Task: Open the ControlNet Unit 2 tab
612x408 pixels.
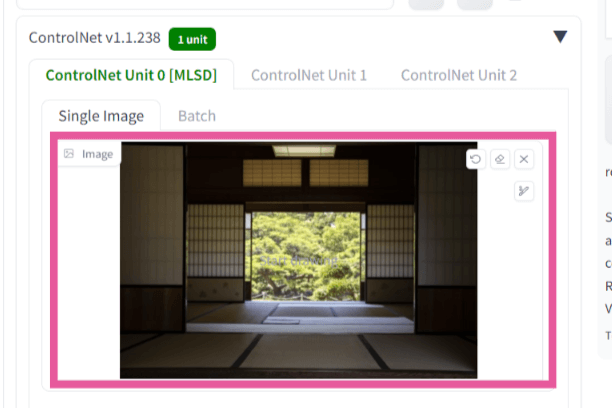Action: click(459, 75)
